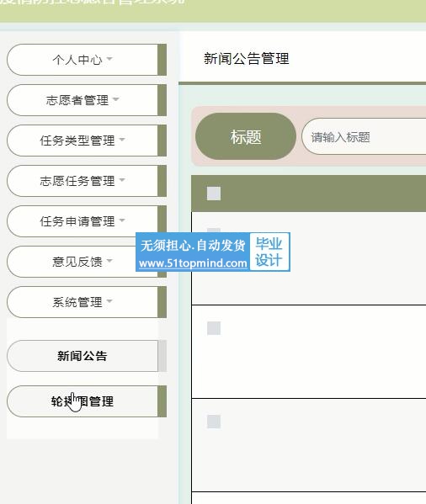426x504 pixels.
Task: Click the 标题 label button
Action: pos(246,136)
